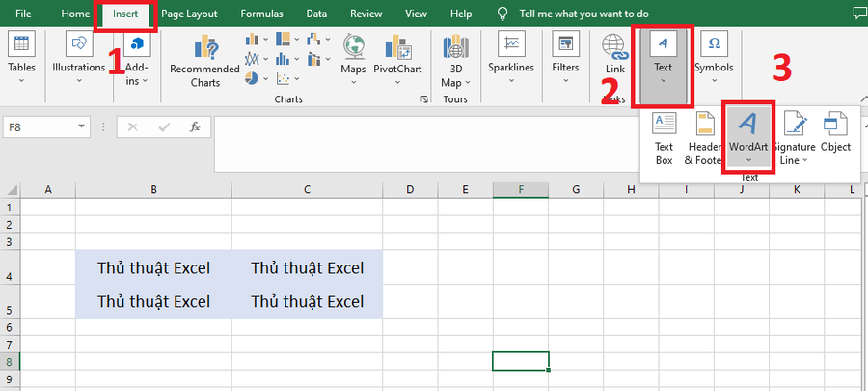Click the active cell F8
The height and width of the screenshot is (391, 868).
[x=521, y=361]
